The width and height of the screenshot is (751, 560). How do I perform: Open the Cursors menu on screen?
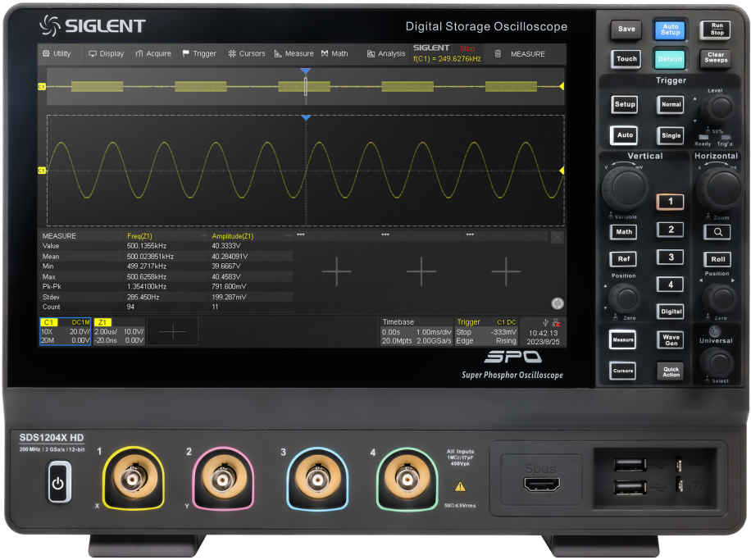click(247, 53)
